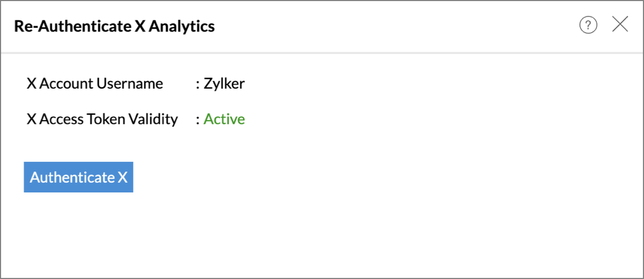Click the colon before Active
This screenshot has width=644, height=279.
197,120
